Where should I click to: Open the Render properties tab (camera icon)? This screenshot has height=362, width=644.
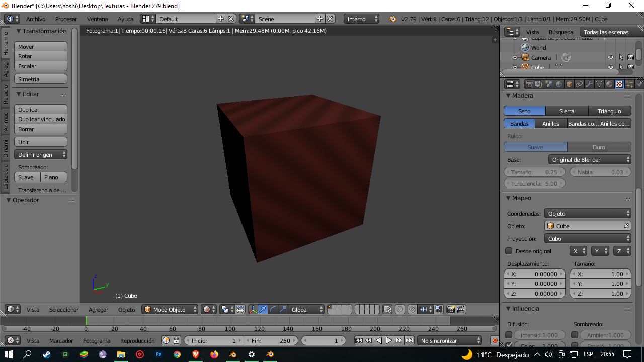point(529,84)
